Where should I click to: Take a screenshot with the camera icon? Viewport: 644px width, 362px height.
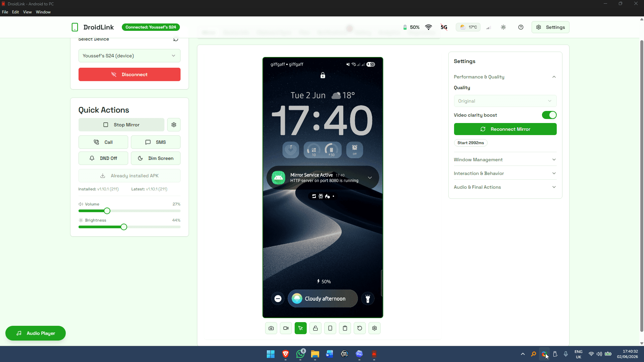pos(271,328)
